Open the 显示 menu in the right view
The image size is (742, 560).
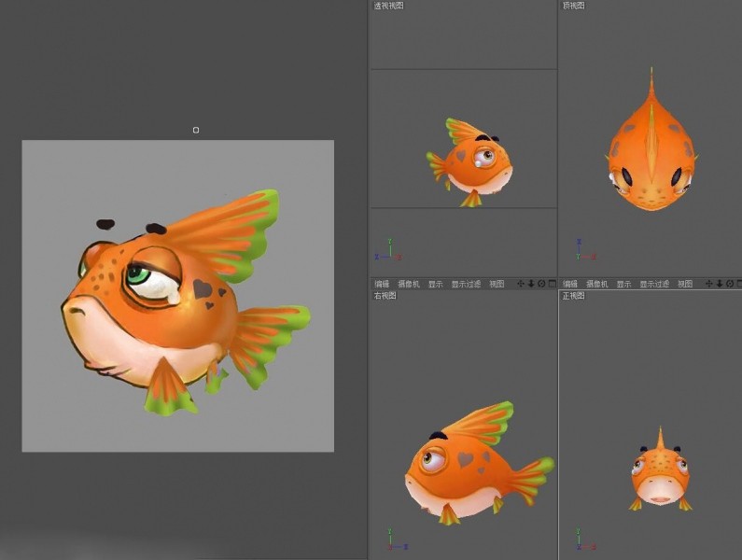coord(436,284)
